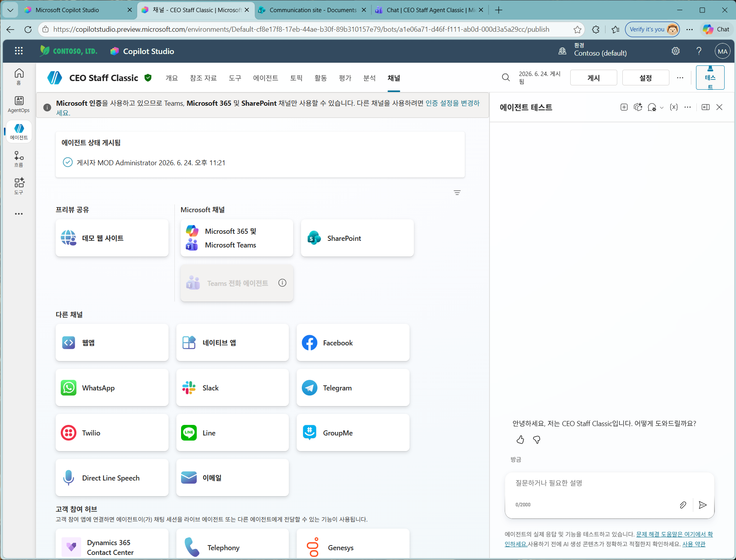Configure the Facebook channel
Viewport: 736px width, 560px height.
click(x=353, y=343)
